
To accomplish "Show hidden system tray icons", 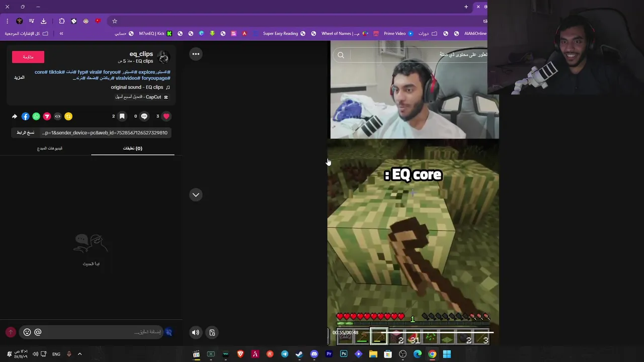I will 79,354.
